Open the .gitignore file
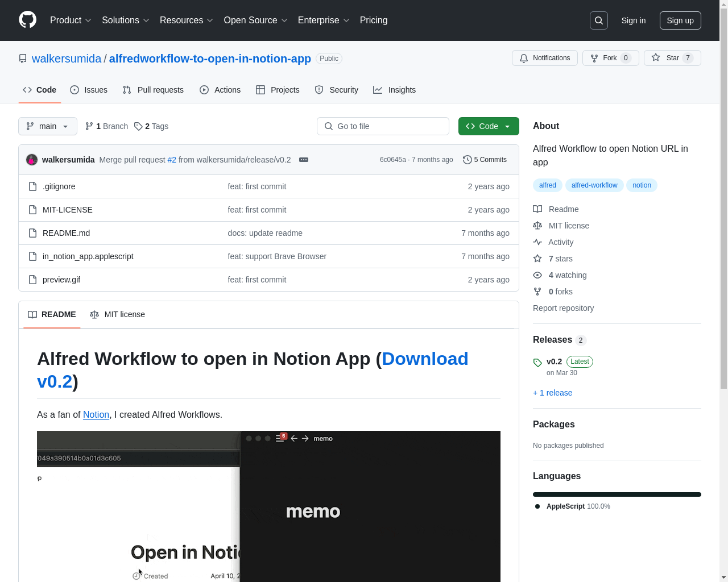The image size is (728, 582). [59, 186]
